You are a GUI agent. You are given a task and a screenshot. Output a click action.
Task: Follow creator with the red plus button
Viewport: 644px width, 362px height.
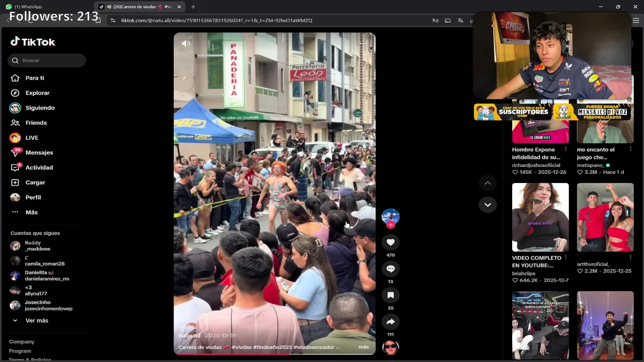coord(390,225)
